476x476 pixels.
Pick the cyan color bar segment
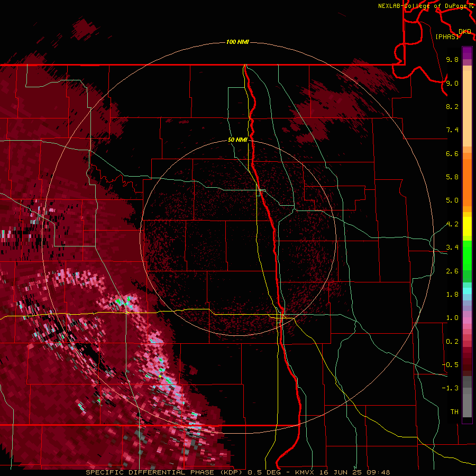tap(467, 291)
